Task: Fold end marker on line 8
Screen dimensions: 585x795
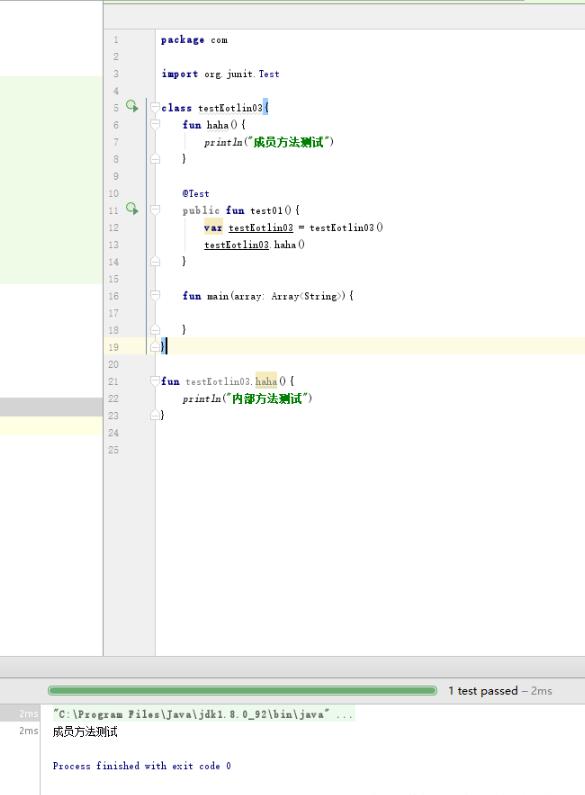Action: [155, 159]
